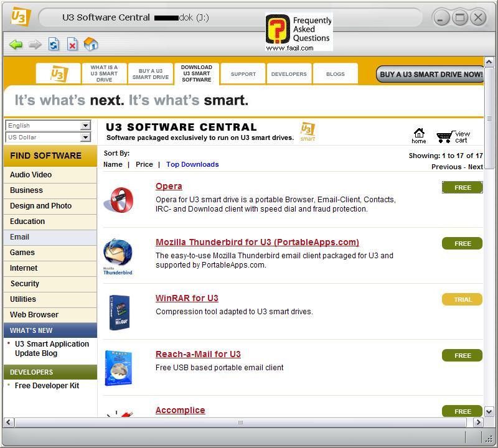Screen dimensions: 498x448
Task: Open the English language dropdown
Action: [x=49, y=126]
